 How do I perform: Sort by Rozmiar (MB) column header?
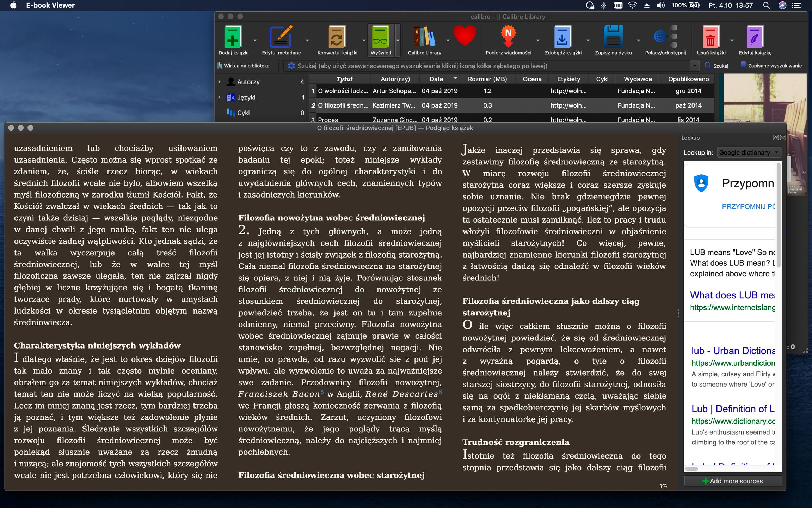487,79
